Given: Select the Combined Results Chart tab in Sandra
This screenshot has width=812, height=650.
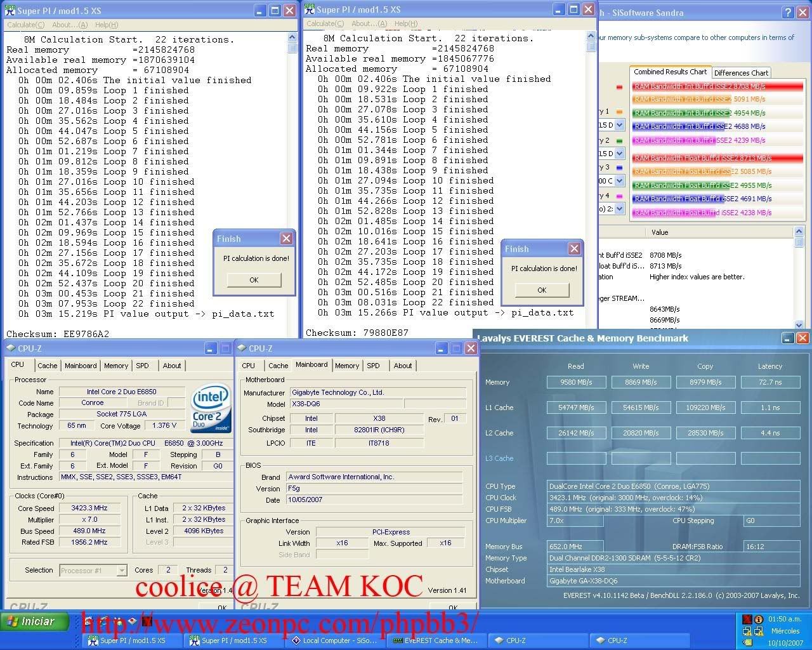Looking at the screenshot, I should (671, 72).
